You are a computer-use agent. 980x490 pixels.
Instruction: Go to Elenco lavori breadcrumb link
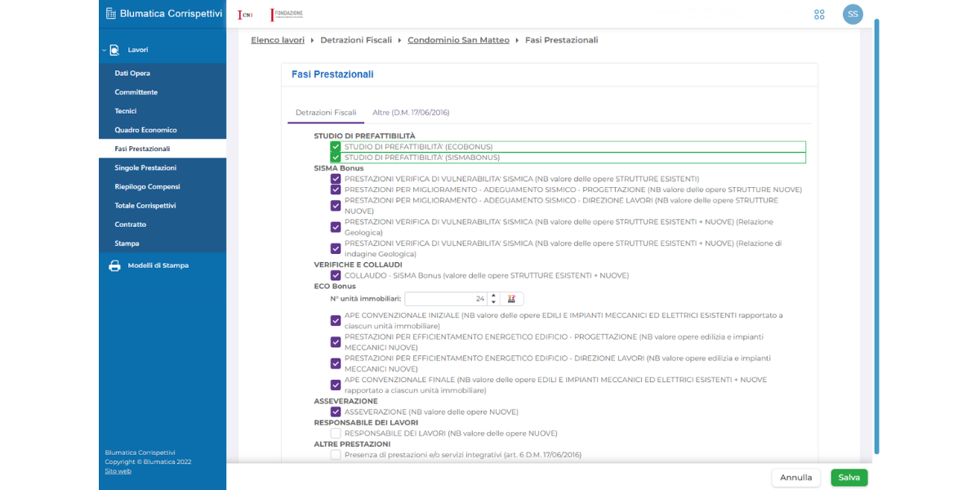[x=277, y=40]
